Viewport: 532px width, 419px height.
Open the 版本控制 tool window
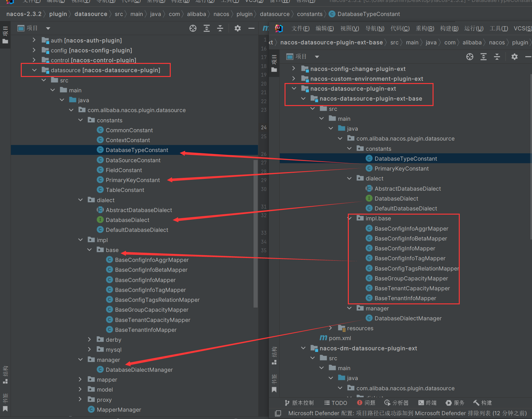coord(299,403)
